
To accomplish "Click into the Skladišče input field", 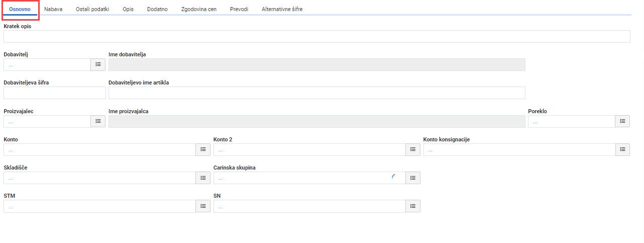I will tap(99, 178).
